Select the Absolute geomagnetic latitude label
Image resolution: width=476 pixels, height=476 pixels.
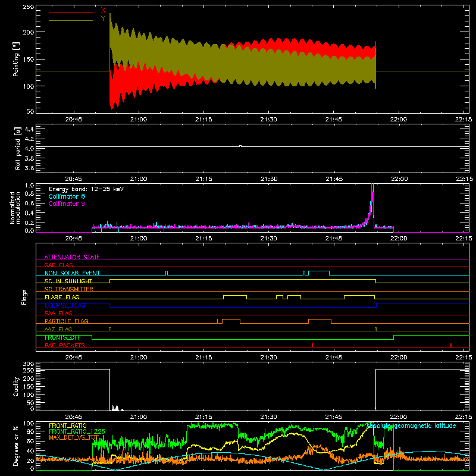coord(411,425)
